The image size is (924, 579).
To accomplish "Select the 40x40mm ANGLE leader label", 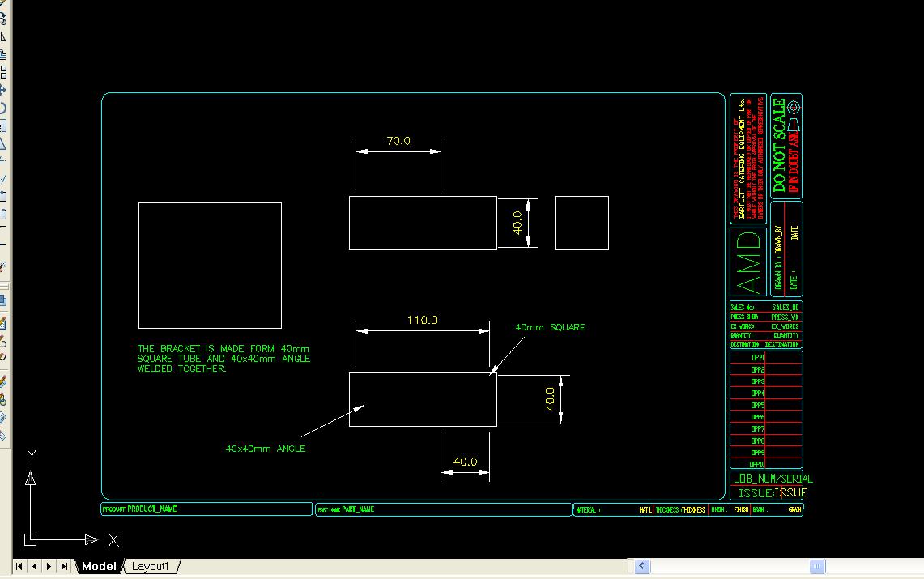I will coord(266,449).
